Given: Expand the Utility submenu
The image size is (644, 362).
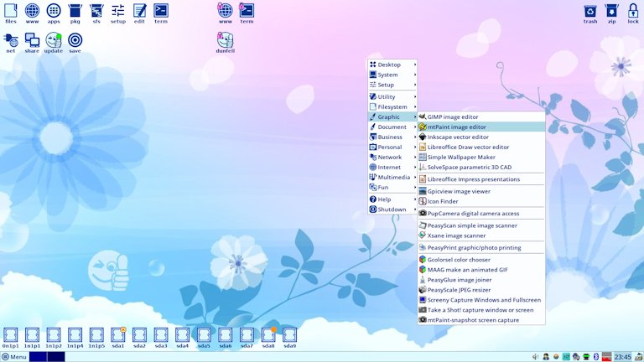Looking at the screenshot, I should click(x=392, y=97).
